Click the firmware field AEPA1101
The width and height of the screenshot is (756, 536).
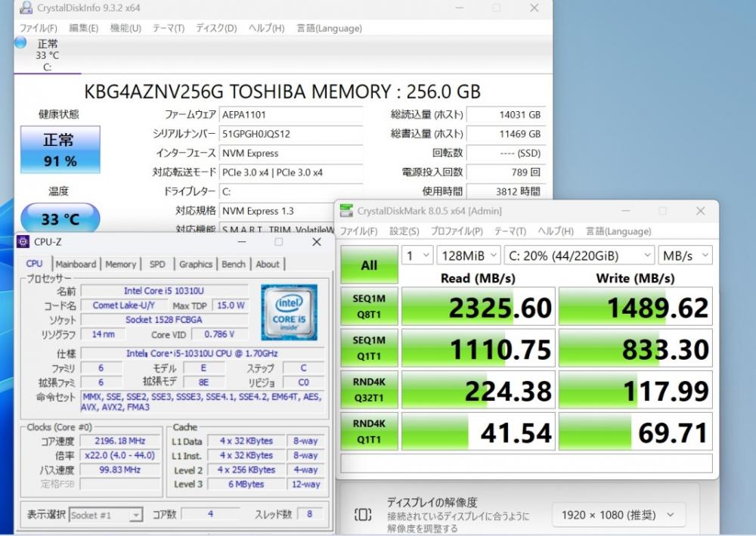point(291,115)
